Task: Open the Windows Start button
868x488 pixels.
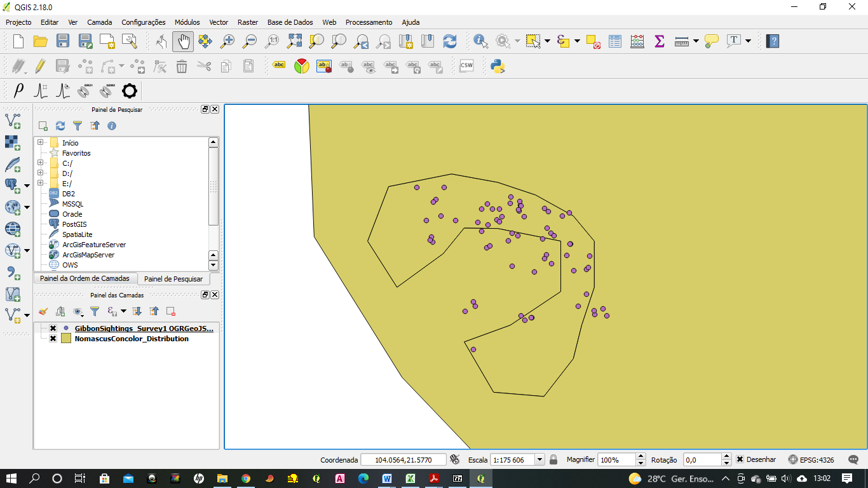Action: click(x=11, y=478)
